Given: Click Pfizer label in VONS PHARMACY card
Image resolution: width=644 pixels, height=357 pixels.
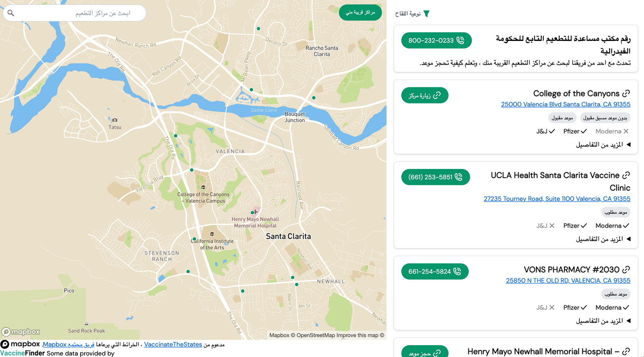Looking at the screenshot, I should 571,307.
